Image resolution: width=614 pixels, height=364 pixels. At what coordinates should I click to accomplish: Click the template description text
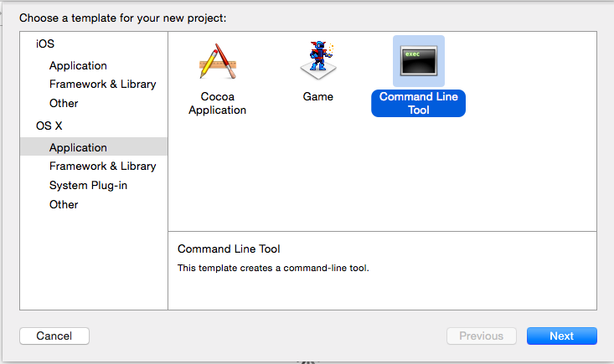(273, 269)
